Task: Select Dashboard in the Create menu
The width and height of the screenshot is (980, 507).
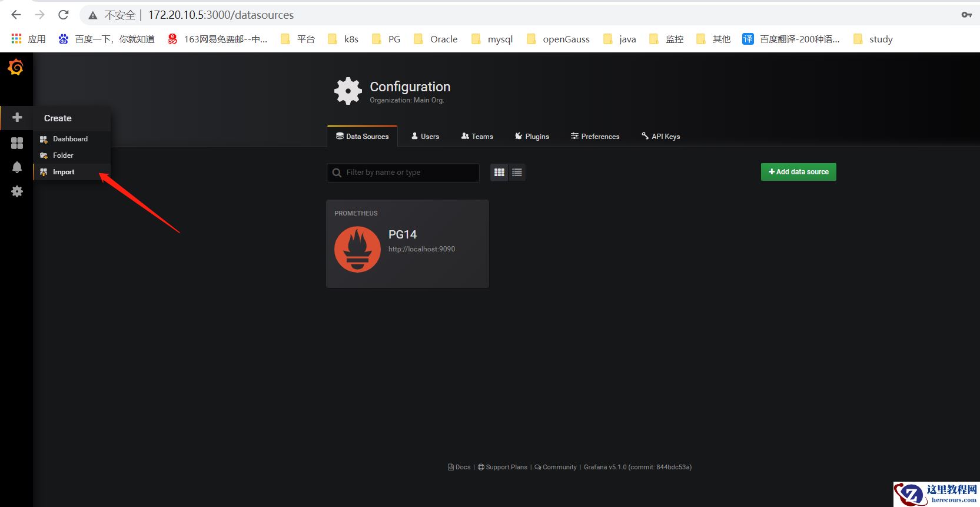Action: [x=72, y=139]
